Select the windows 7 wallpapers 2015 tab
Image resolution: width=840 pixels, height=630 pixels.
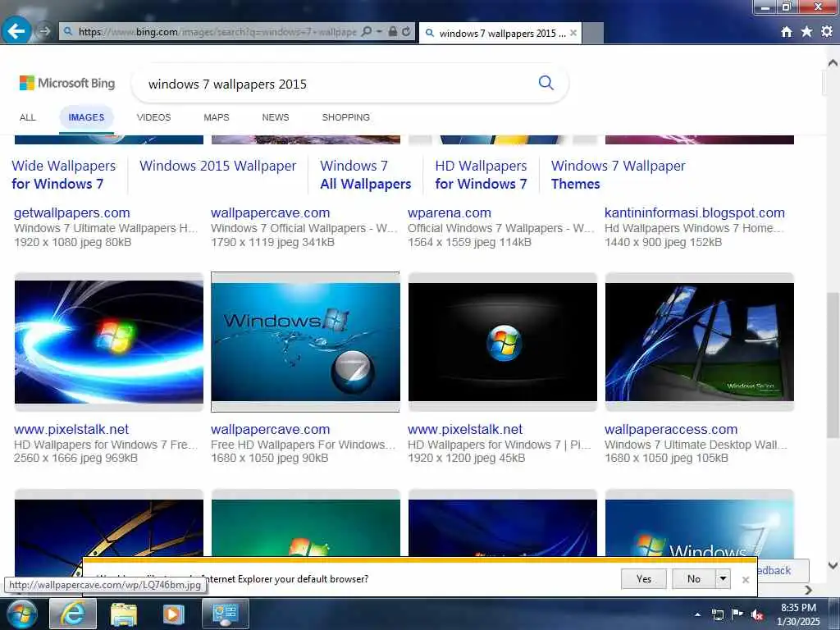pyautogui.click(x=500, y=33)
